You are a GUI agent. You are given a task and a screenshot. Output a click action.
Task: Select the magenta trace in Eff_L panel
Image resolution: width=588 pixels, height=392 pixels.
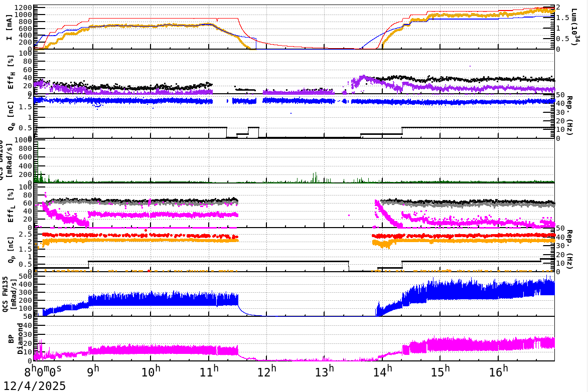151,214
